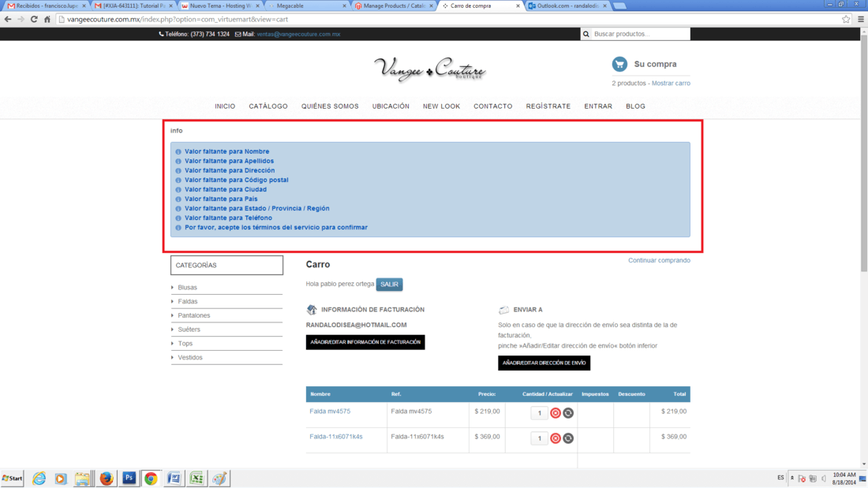Open Word from taskbar

pyautogui.click(x=174, y=479)
